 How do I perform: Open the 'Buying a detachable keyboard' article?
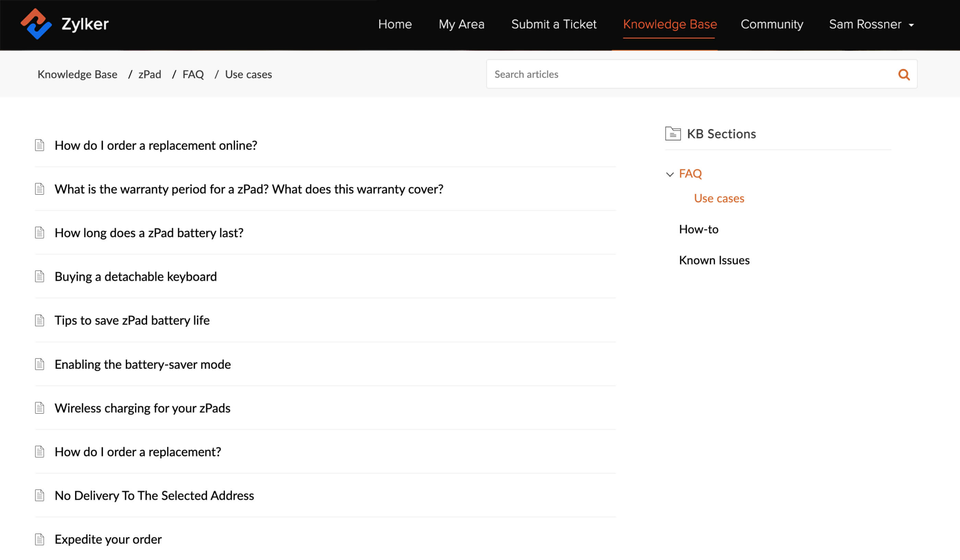point(135,276)
